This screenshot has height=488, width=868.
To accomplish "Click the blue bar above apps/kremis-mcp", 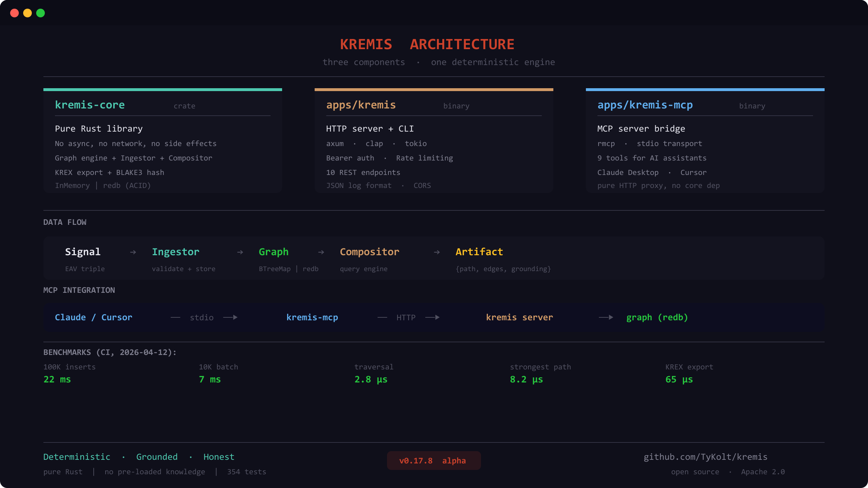I will [x=705, y=89].
